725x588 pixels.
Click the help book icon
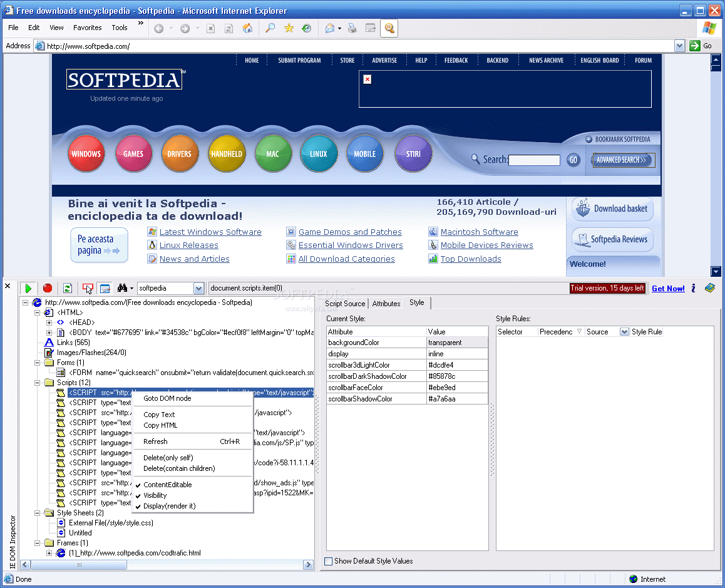click(710, 288)
